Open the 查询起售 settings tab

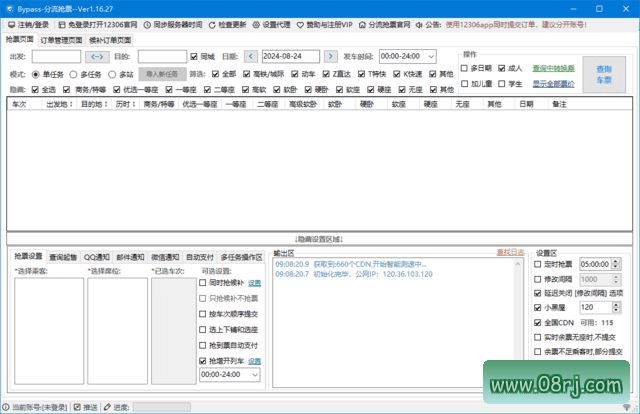point(63,257)
